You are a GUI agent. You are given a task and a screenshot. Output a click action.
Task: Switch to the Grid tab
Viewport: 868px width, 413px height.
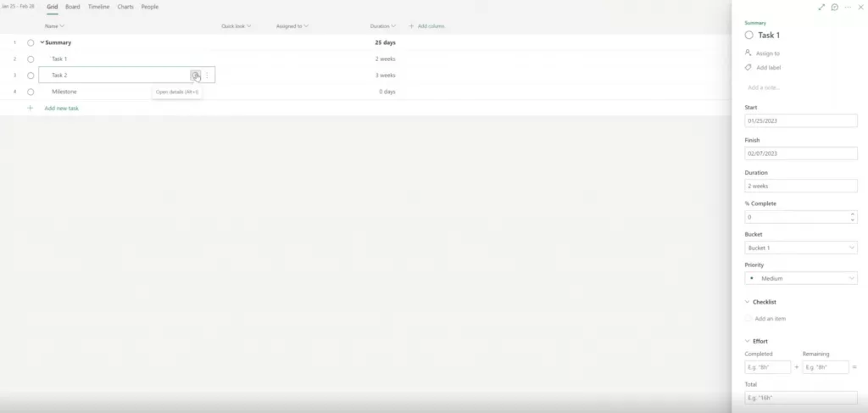click(52, 7)
